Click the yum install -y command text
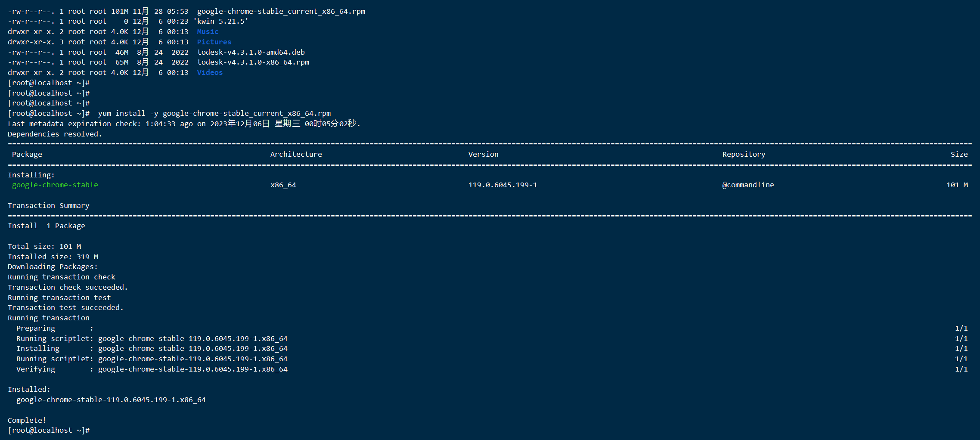The height and width of the screenshot is (440, 980). coord(214,114)
